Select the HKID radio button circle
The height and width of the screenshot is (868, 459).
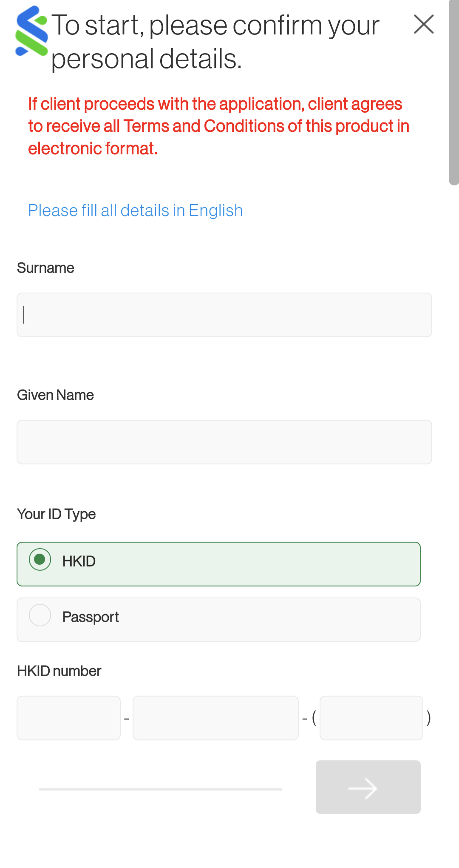40,560
